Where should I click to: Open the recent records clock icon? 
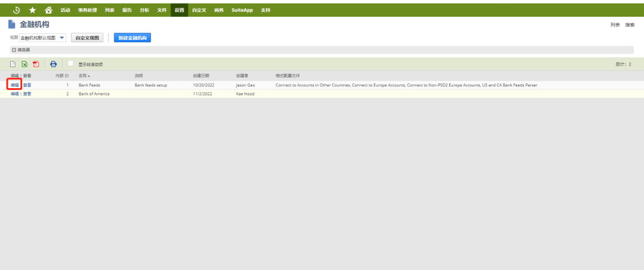point(17,10)
